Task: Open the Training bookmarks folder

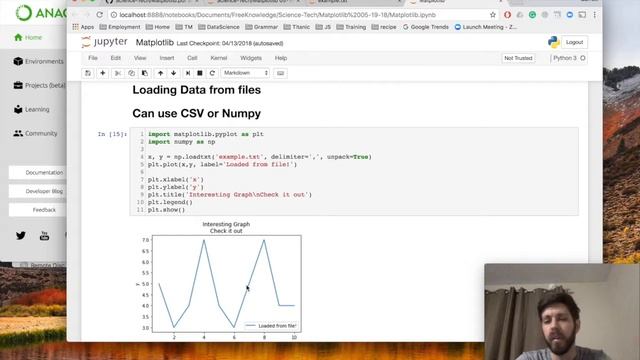Action: tap(351, 27)
